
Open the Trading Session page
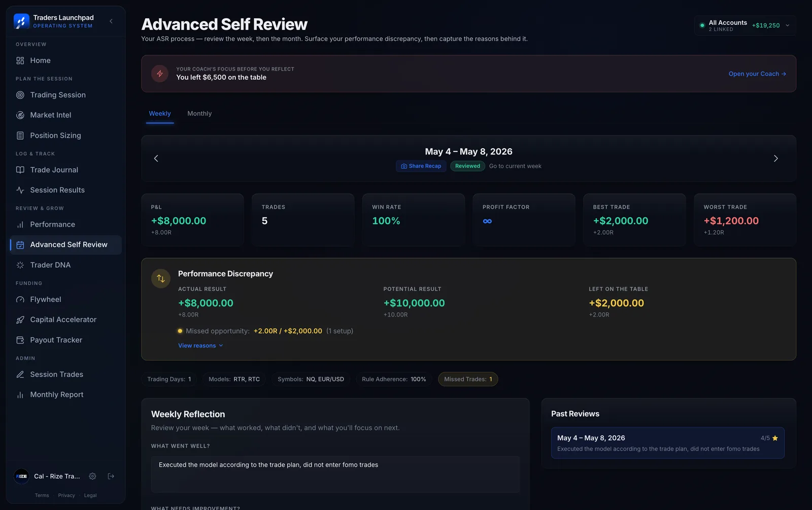[65, 95]
